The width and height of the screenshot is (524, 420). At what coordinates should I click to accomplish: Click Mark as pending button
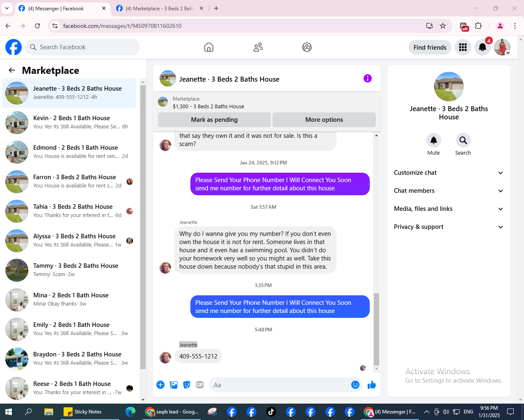214,120
